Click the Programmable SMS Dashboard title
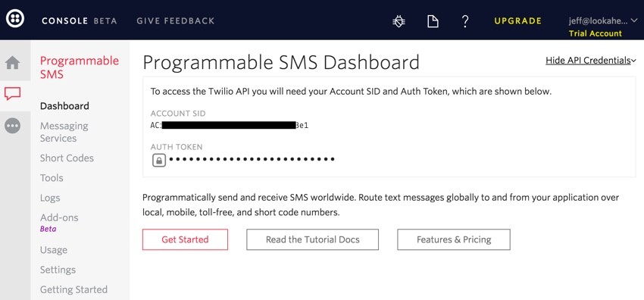Viewport: 644px width, 300px height. (x=281, y=62)
